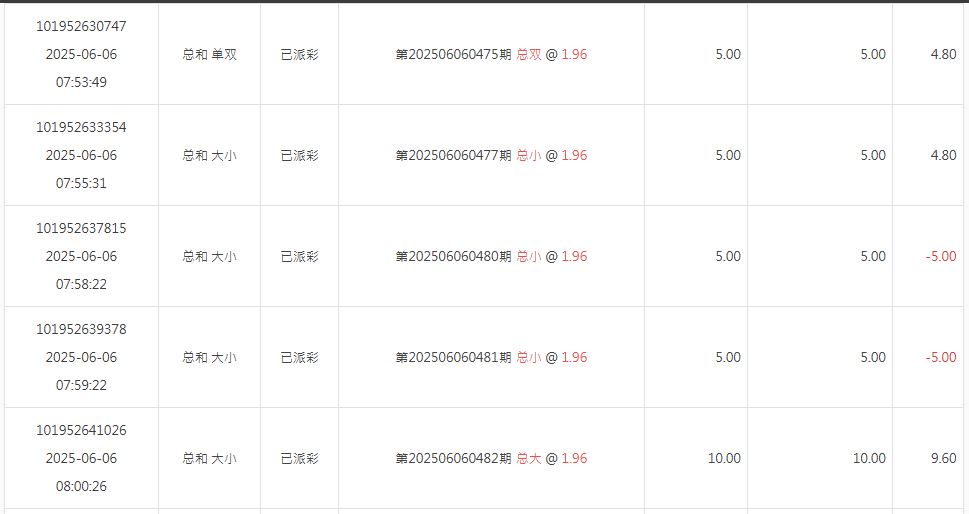Click period 第202506060475期 text

click(x=453, y=54)
